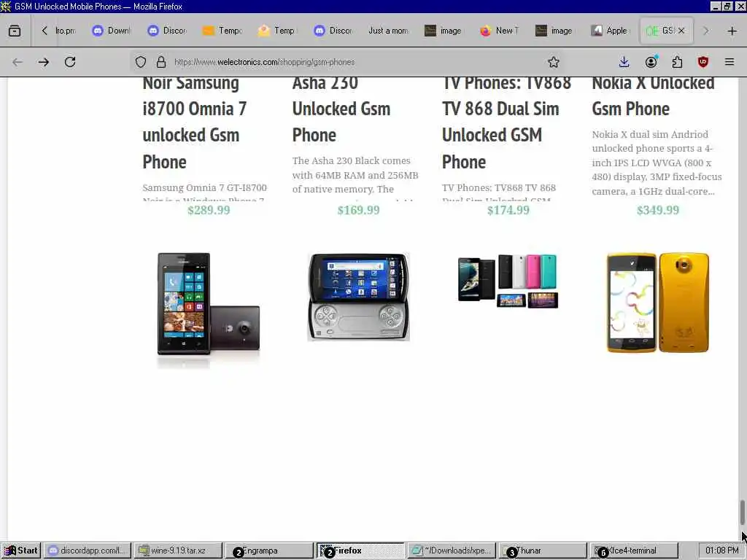
Task: Open the tracking protection shield icon
Action: [141, 62]
